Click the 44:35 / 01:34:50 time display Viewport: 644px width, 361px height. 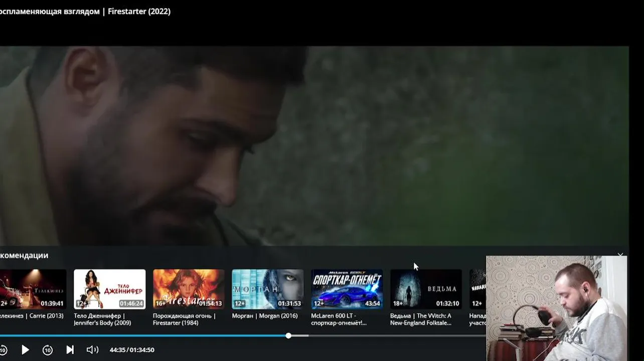point(132,350)
